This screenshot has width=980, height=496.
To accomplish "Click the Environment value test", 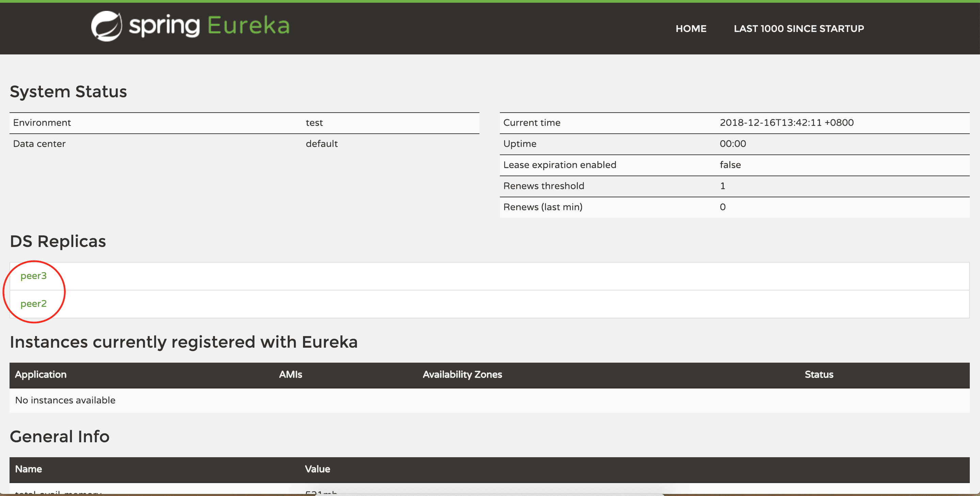I will coord(314,123).
